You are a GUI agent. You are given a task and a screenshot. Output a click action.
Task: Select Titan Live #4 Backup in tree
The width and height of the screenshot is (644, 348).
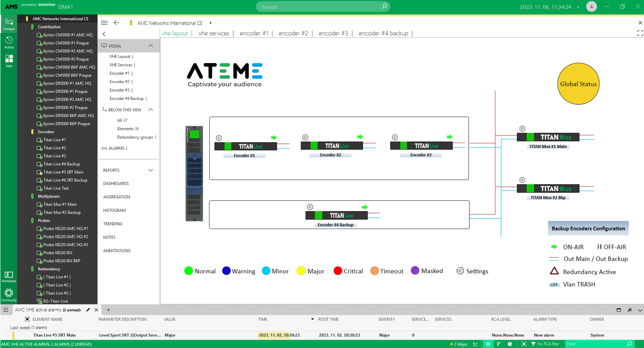(x=62, y=164)
